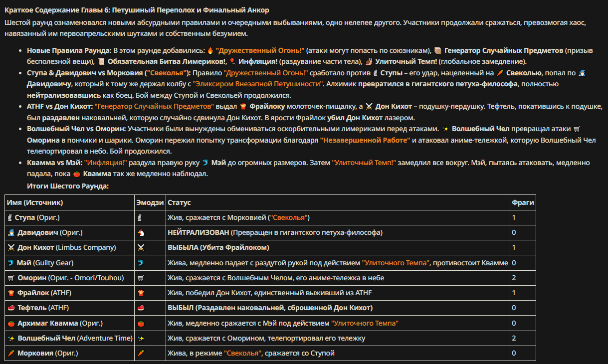Click the statue emoji in the Эмодзи column of the Ступа row

[140, 218]
